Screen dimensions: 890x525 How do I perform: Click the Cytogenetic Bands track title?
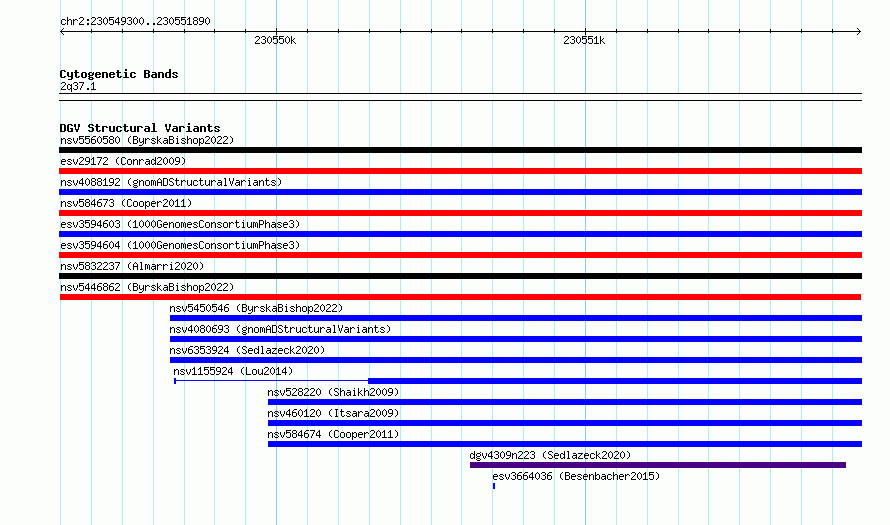click(x=119, y=74)
